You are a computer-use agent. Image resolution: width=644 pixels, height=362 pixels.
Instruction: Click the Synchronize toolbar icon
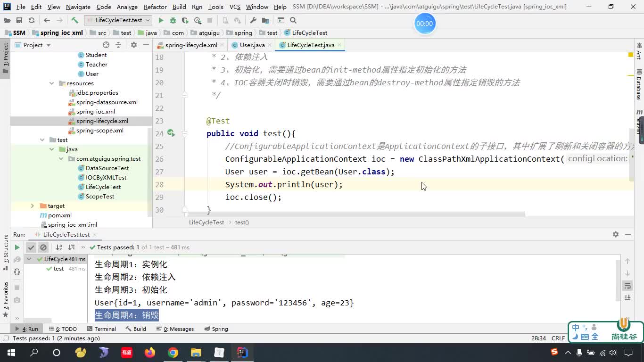coord(32,20)
